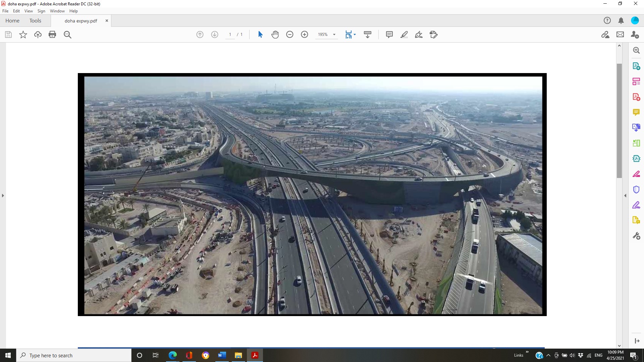Click the vertical scrollbar thumb

[x=619, y=121]
